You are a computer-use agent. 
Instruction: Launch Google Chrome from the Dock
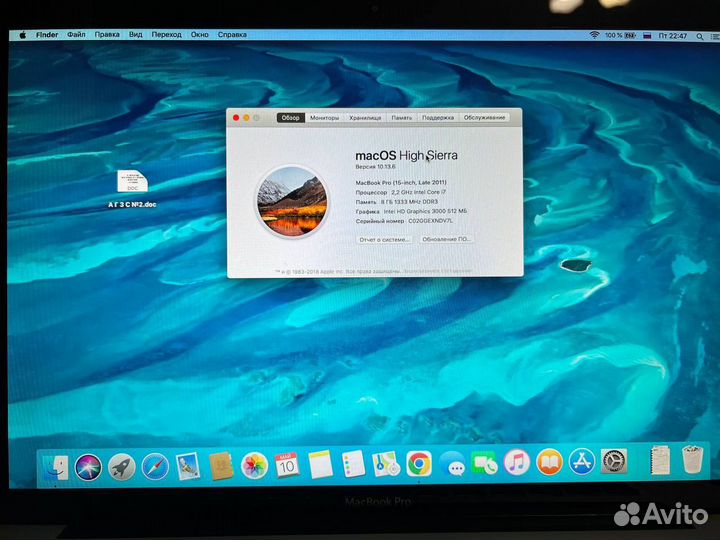(x=419, y=464)
